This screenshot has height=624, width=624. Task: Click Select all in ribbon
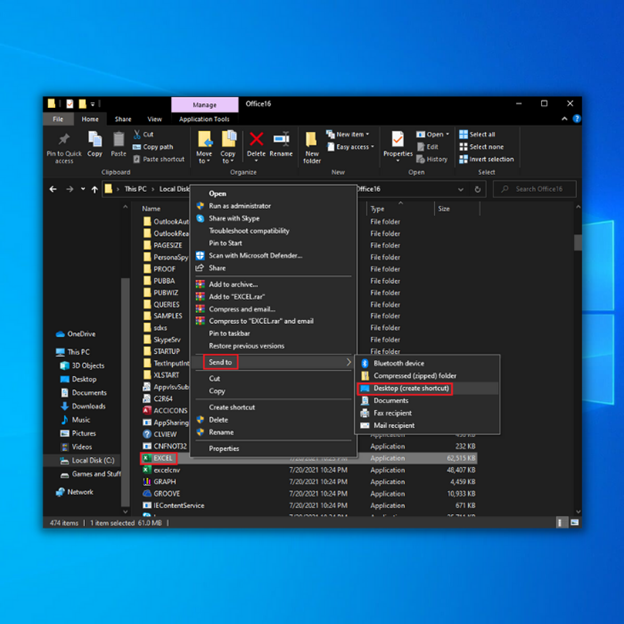(477, 134)
